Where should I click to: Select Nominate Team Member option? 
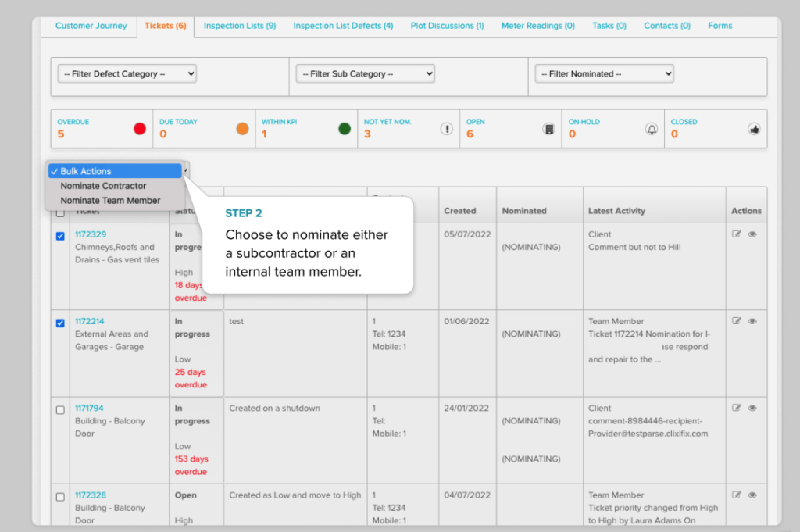(x=110, y=201)
